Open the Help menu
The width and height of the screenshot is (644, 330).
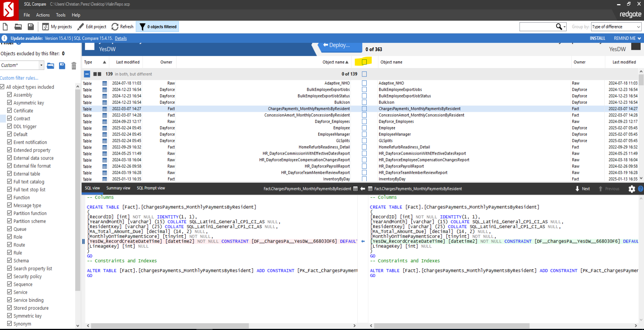click(76, 15)
